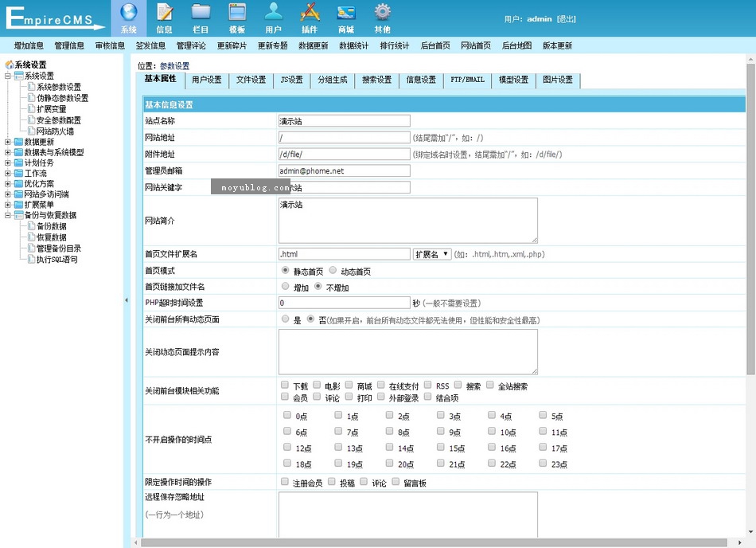The width and height of the screenshot is (756, 548).
Task: Open the 栏目 folder icon module
Action: pos(201,18)
